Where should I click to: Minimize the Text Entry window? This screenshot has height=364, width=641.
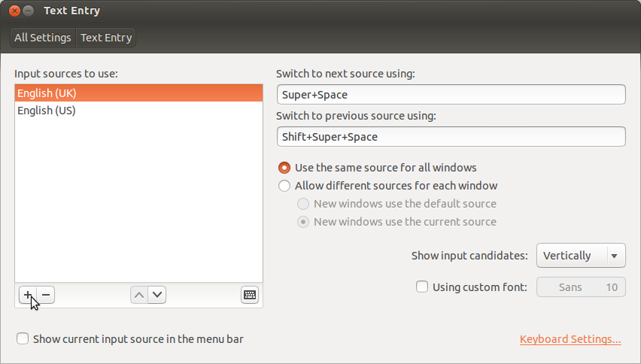click(x=28, y=11)
